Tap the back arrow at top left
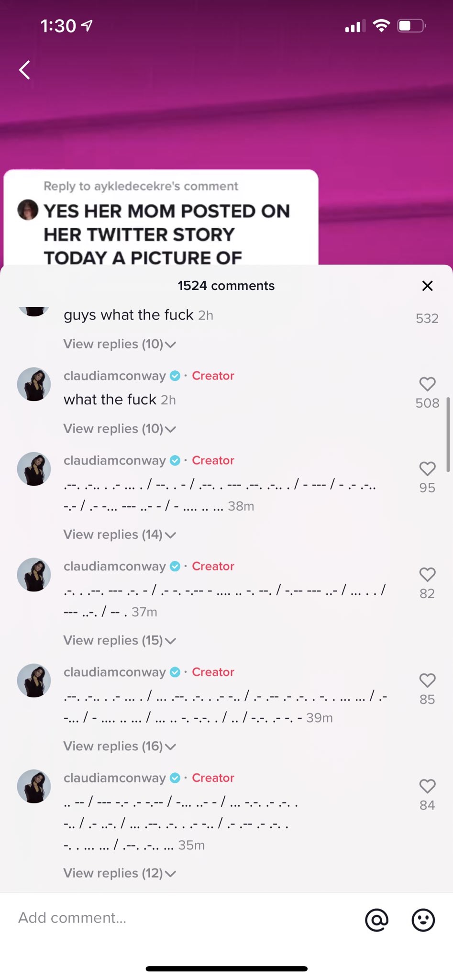Image resolution: width=453 pixels, height=980 pixels. pos(25,70)
